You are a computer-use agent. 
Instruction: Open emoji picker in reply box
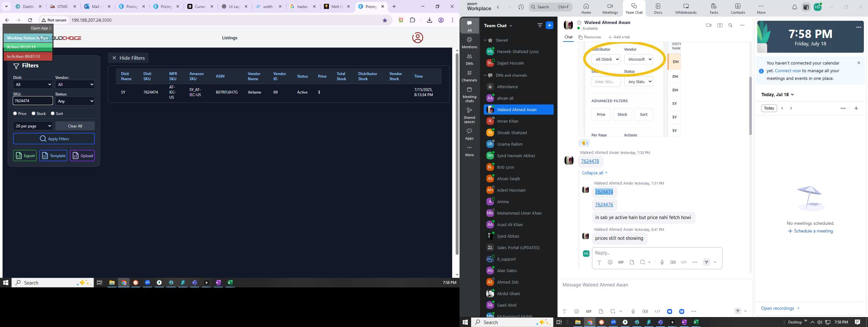click(610, 262)
